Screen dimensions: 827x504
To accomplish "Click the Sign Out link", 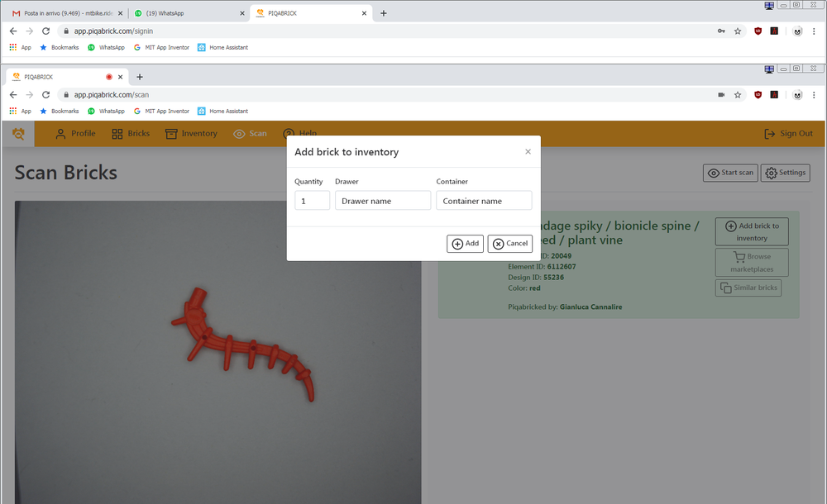I will [788, 134].
